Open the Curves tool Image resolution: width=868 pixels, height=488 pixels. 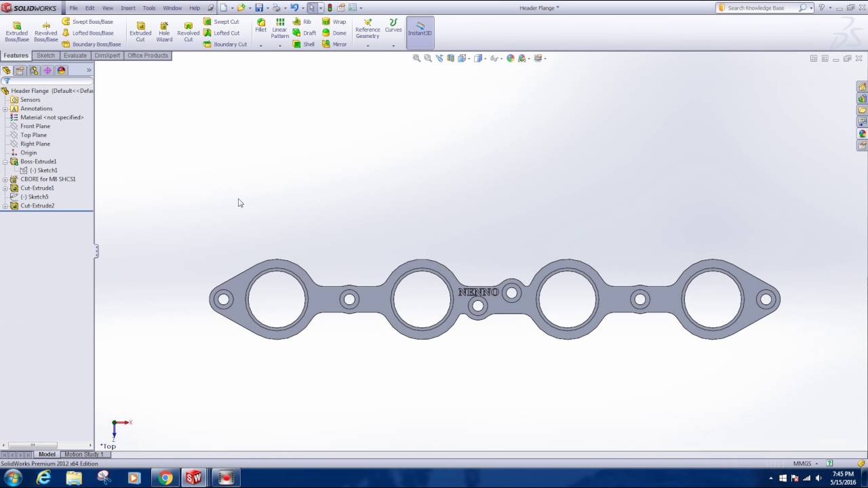point(393,26)
